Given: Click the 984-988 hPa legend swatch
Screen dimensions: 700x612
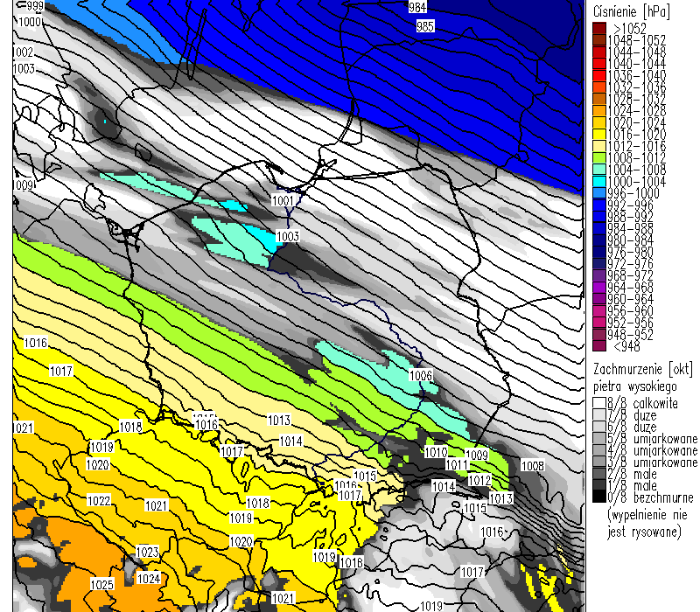Looking at the screenshot, I should 599,228.
